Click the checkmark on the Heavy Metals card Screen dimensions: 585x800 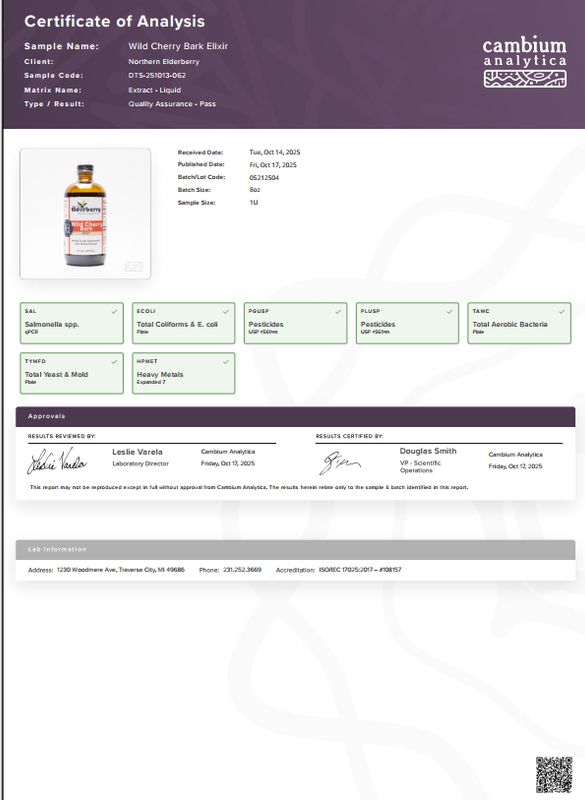tap(225, 362)
